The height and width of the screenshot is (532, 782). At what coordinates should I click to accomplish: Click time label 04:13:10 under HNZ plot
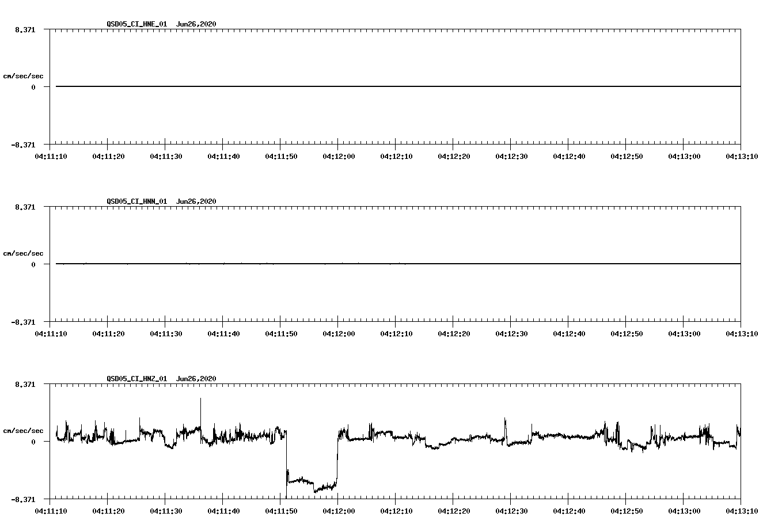(742, 511)
